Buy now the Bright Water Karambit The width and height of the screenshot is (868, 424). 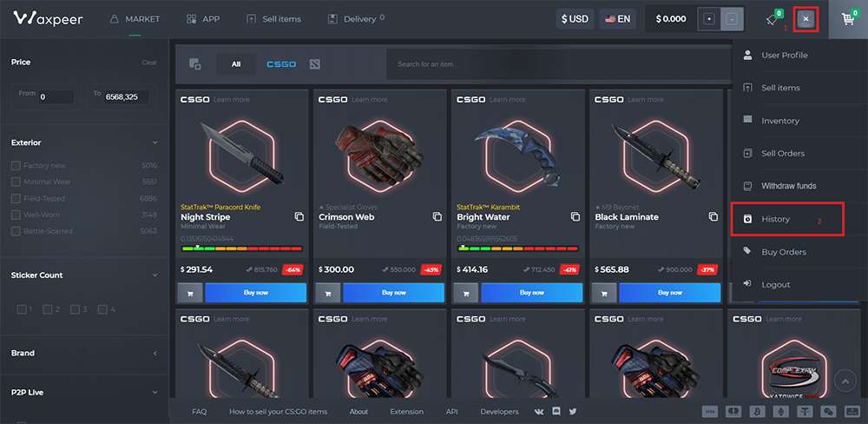pyautogui.click(x=531, y=293)
